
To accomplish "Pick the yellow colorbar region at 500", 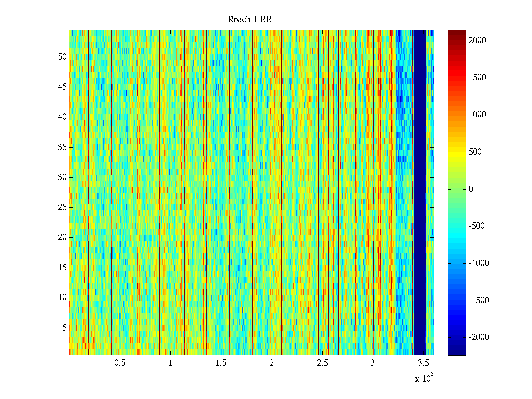I will 457,152.
